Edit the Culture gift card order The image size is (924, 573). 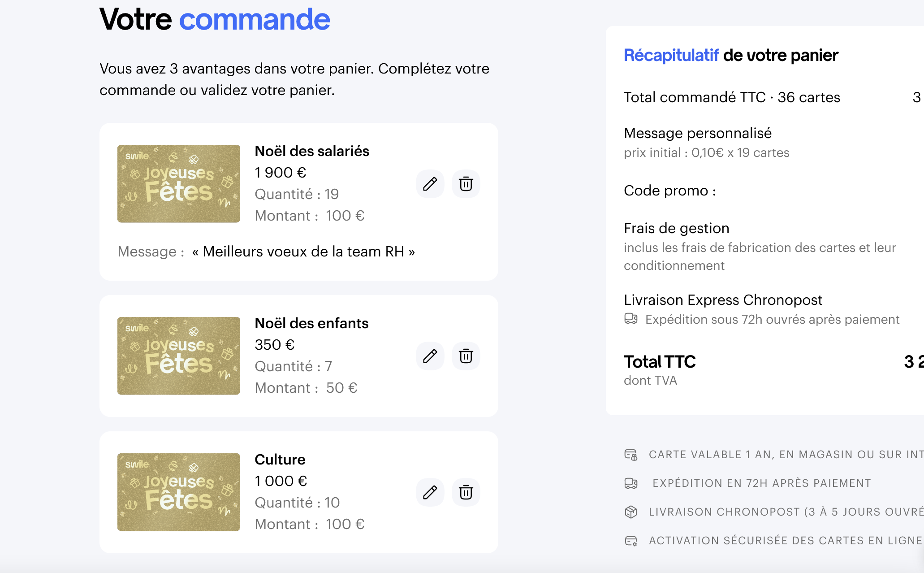tap(430, 492)
